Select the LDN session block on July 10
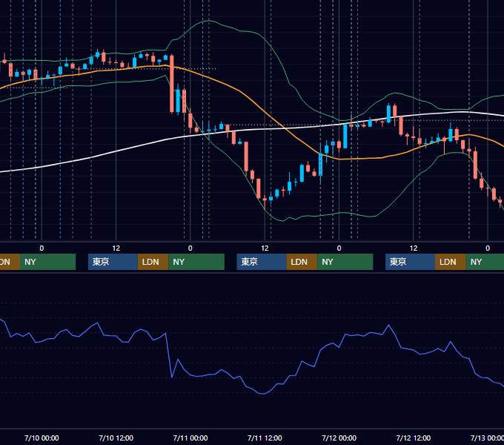The width and height of the screenshot is (504, 445). (153, 262)
